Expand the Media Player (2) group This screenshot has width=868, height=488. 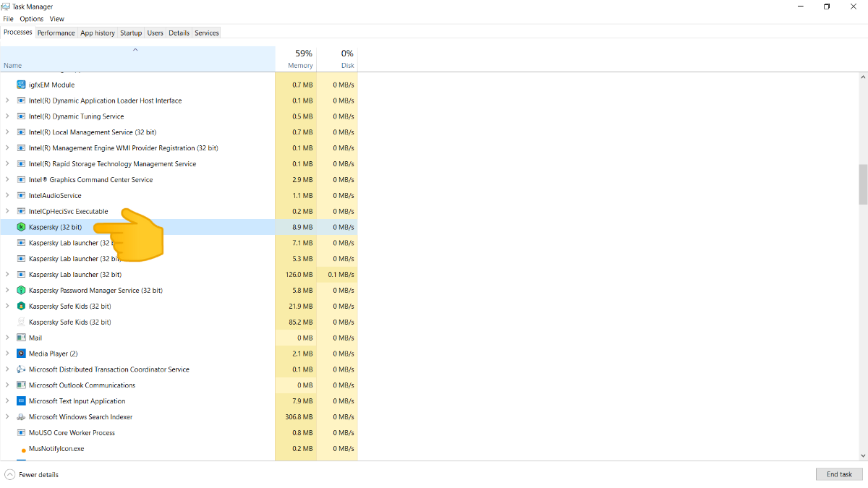coord(7,354)
